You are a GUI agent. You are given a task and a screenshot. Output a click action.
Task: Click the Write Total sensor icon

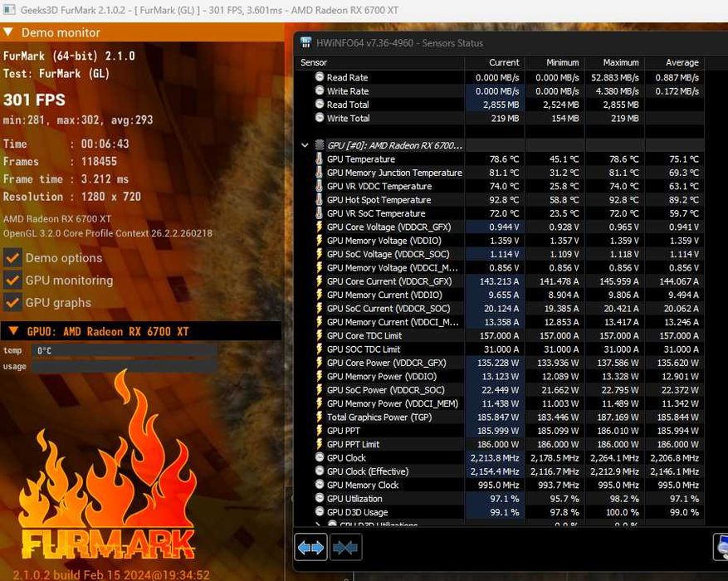pos(320,117)
